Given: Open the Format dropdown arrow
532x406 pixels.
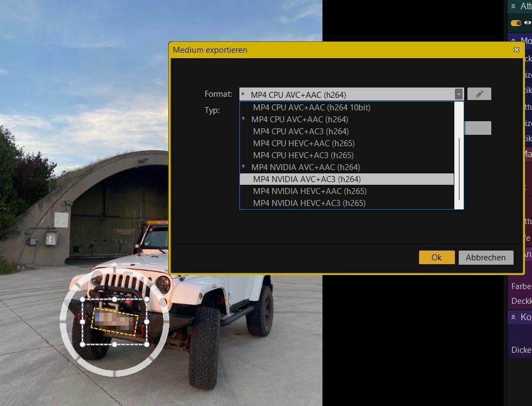Looking at the screenshot, I should (459, 94).
